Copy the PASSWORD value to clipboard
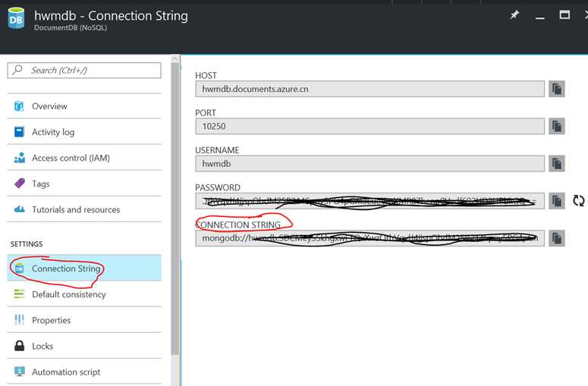This screenshot has height=386, width=588. pyautogui.click(x=556, y=201)
